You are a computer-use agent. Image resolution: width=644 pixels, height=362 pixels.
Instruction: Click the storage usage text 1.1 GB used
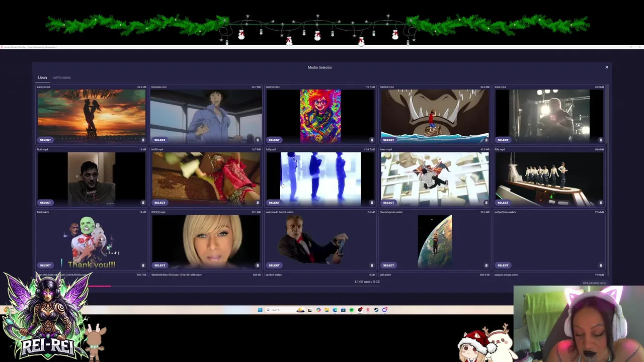[x=367, y=282]
